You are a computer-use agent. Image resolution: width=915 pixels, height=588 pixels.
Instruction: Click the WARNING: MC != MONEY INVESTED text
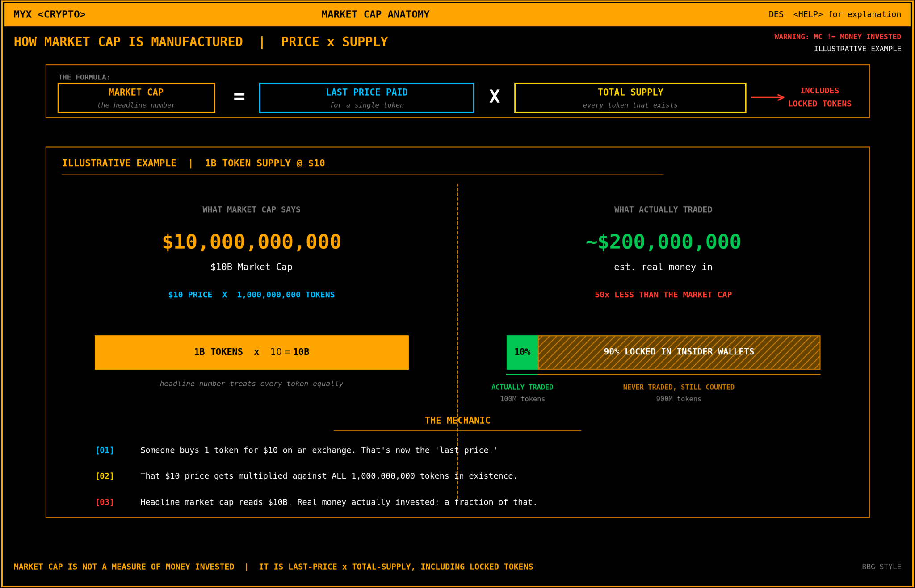(x=837, y=37)
